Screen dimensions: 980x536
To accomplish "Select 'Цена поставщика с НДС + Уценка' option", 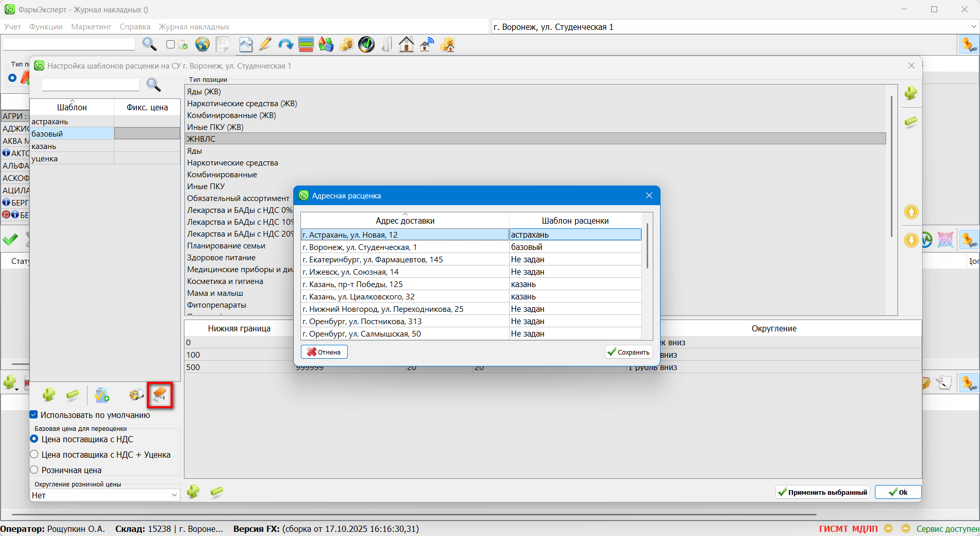I will click(35, 455).
